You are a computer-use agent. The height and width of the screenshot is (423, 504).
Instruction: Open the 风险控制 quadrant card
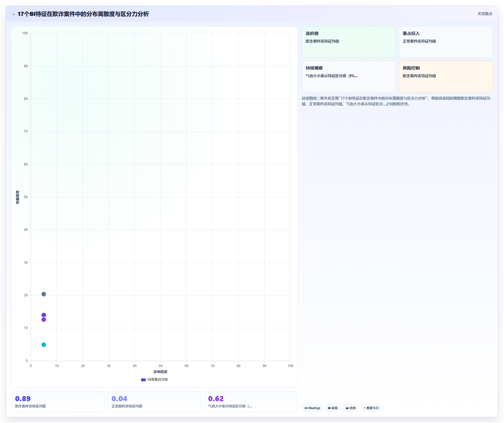[x=446, y=77]
